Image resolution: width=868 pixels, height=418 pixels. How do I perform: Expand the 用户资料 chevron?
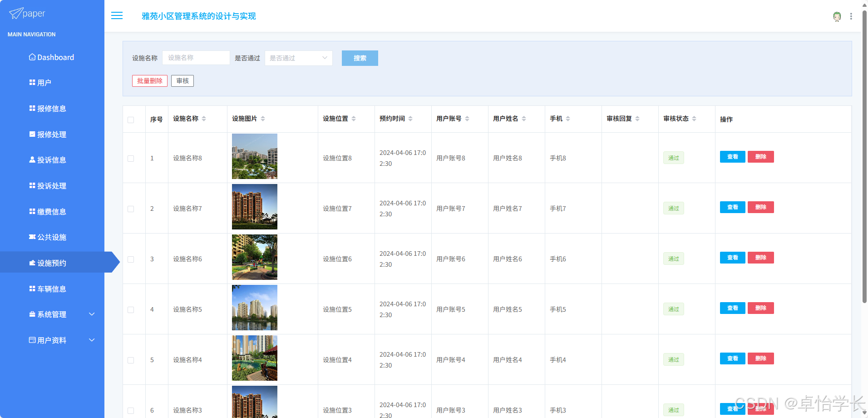click(x=92, y=340)
